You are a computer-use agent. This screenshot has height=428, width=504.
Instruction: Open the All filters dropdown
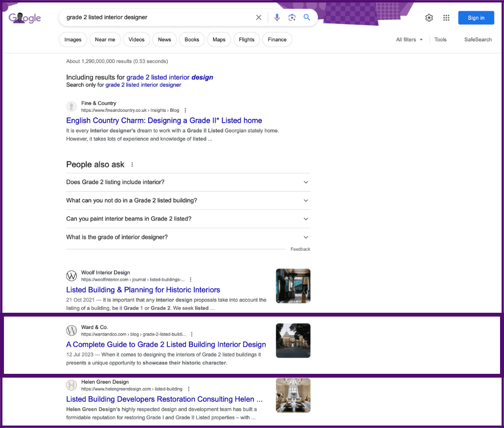click(x=409, y=39)
